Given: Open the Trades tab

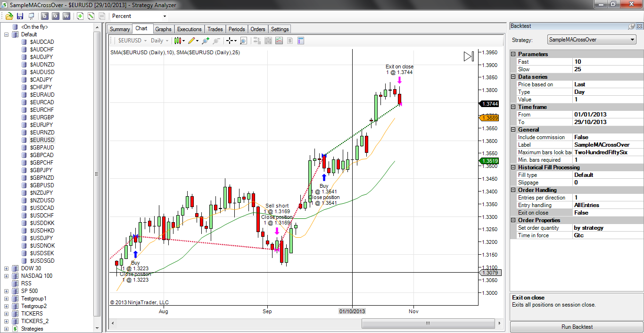Looking at the screenshot, I should (215, 29).
